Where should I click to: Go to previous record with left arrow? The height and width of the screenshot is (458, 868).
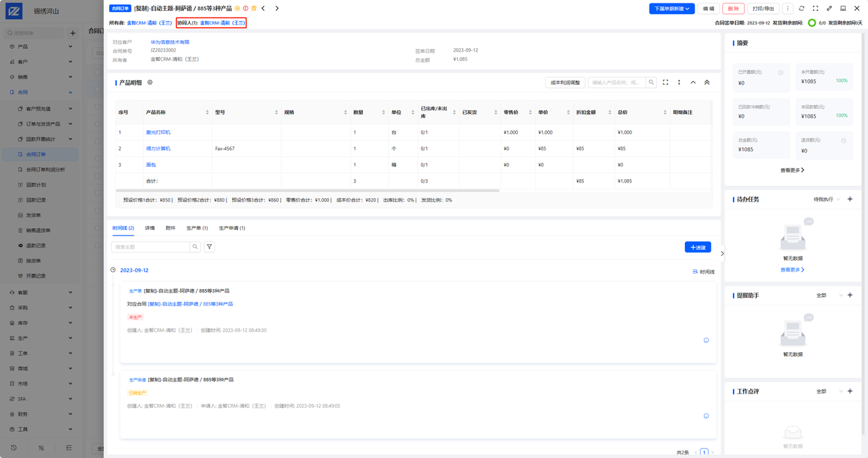(x=264, y=9)
